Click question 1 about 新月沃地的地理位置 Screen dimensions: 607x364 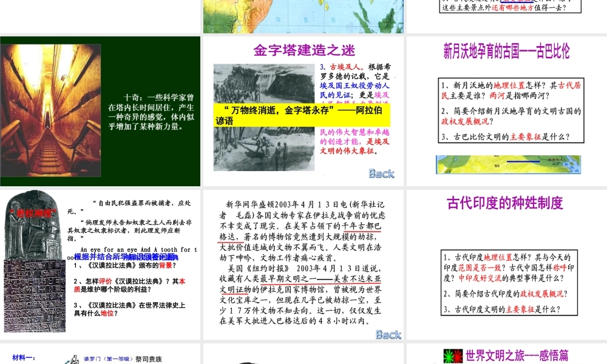click(511, 90)
